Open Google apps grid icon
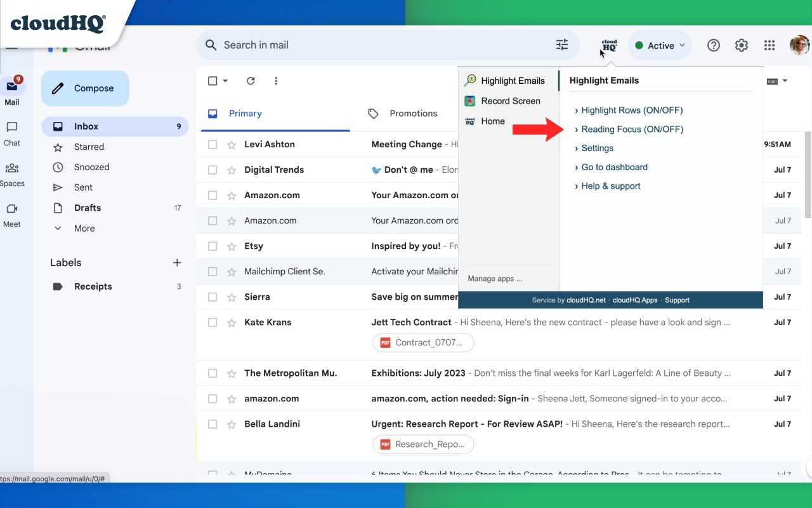The image size is (812, 508). click(x=769, y=45)
